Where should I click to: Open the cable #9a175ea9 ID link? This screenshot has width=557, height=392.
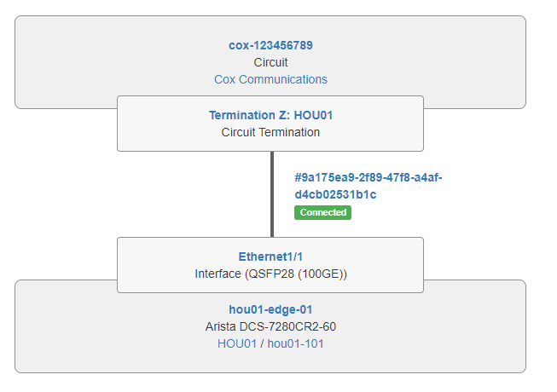tap(368, 177)
